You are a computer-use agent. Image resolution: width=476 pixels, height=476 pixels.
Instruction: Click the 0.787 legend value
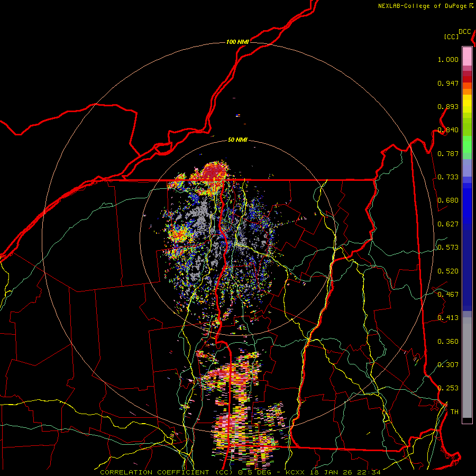coord(448,153)
